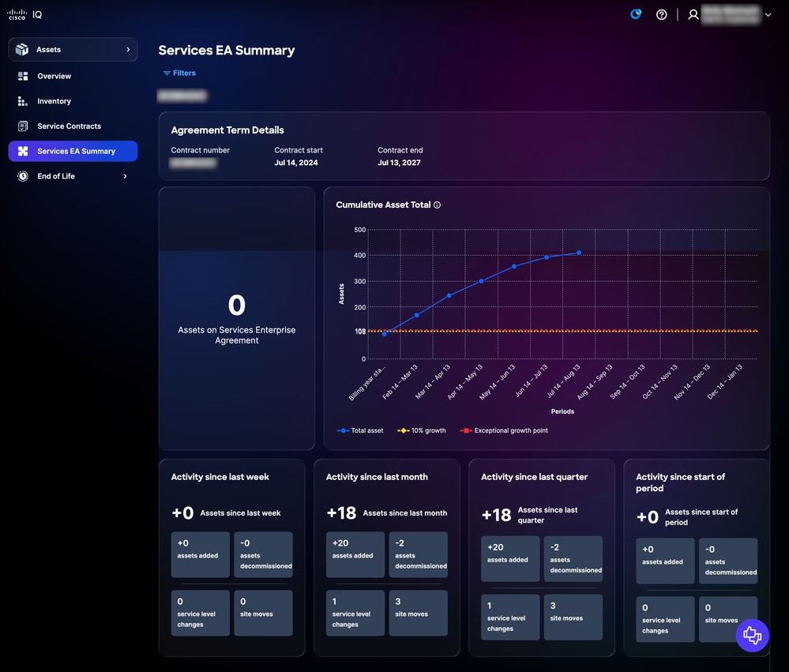Screen dimensions: 789x672
Task: Open the Overview page
Action: [x=73, y=76]
